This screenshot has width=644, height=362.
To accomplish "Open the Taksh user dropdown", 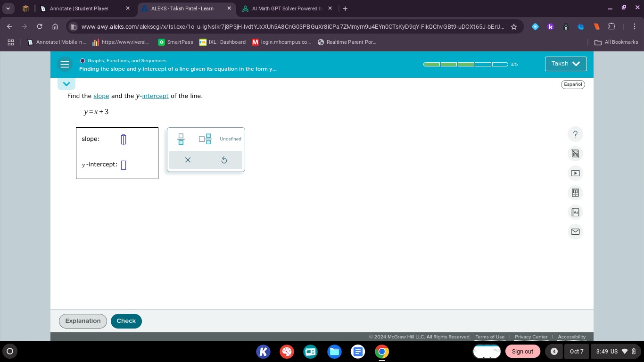I will coord(566,64).
